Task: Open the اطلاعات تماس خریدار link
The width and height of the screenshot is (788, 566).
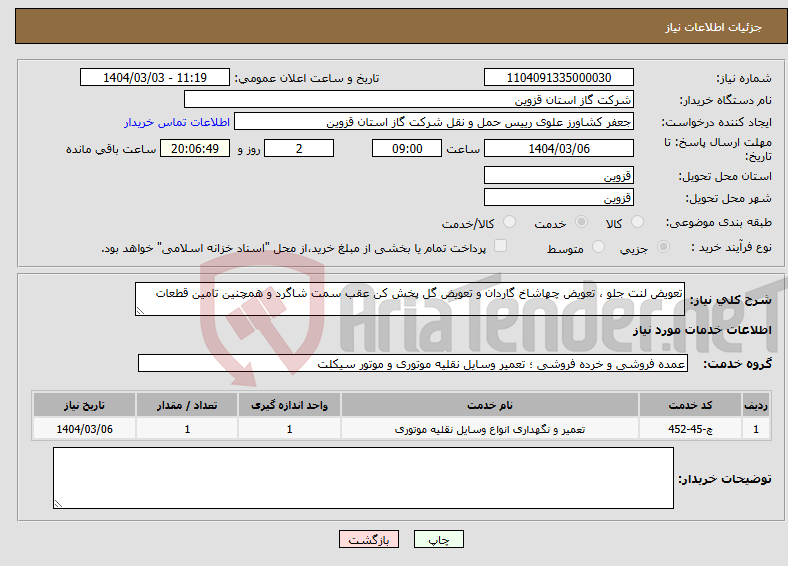Action: (x=177, y=122)
